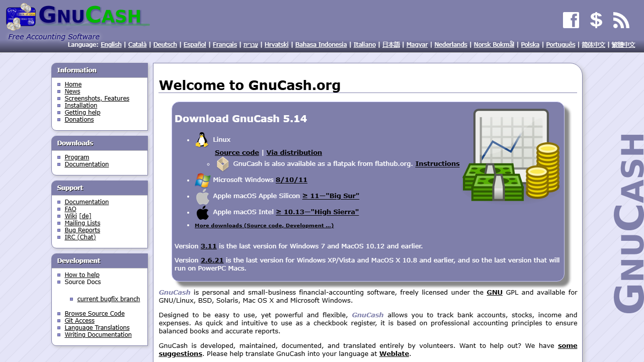
Task: Click the black Apple Intel logo
Action: tap(202, 212)
